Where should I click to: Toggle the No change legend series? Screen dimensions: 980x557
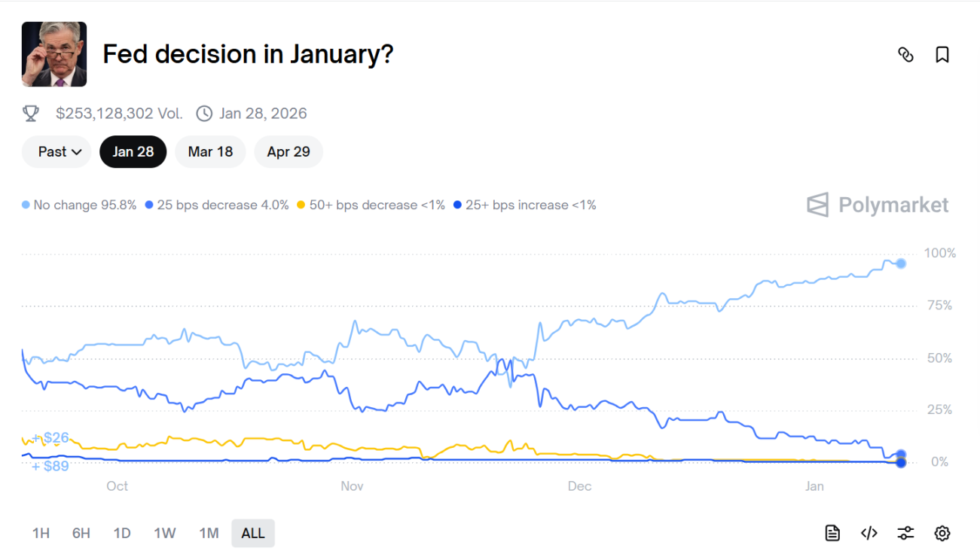tap(79, 205)
